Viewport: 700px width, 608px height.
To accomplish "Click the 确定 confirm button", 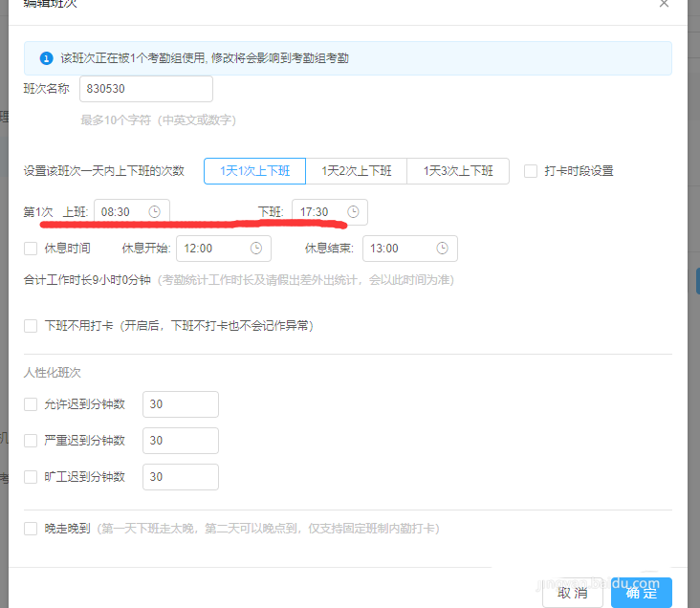I will [642, 593].
